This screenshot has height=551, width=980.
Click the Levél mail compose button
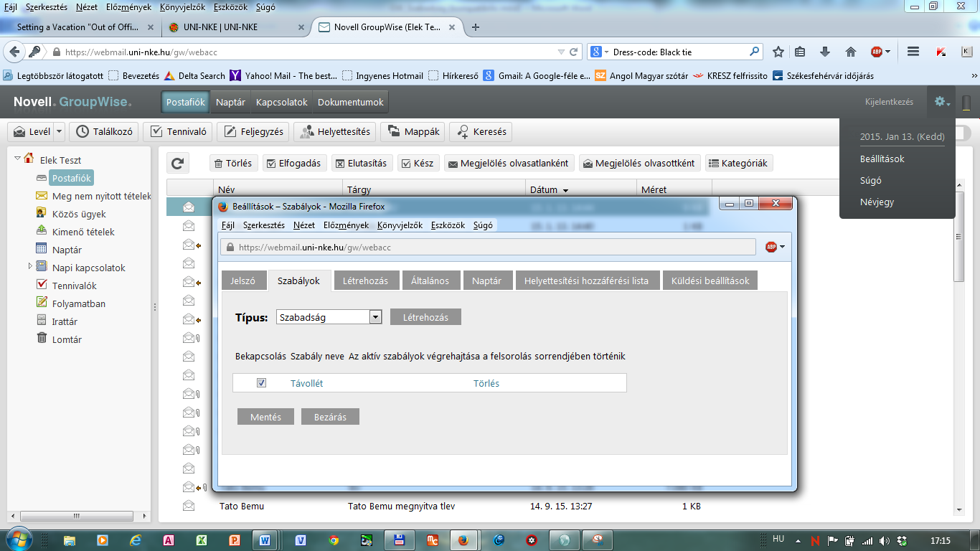32,132
